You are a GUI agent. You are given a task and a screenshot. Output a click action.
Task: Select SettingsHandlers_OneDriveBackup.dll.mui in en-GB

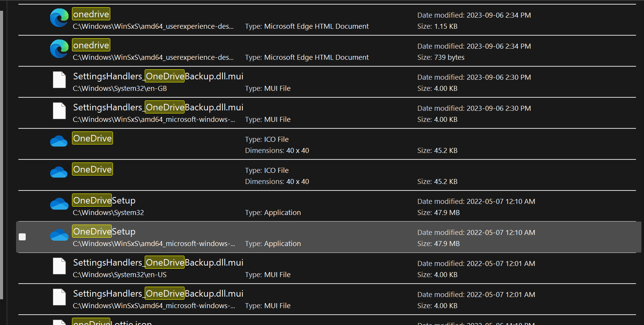(158, 76)
